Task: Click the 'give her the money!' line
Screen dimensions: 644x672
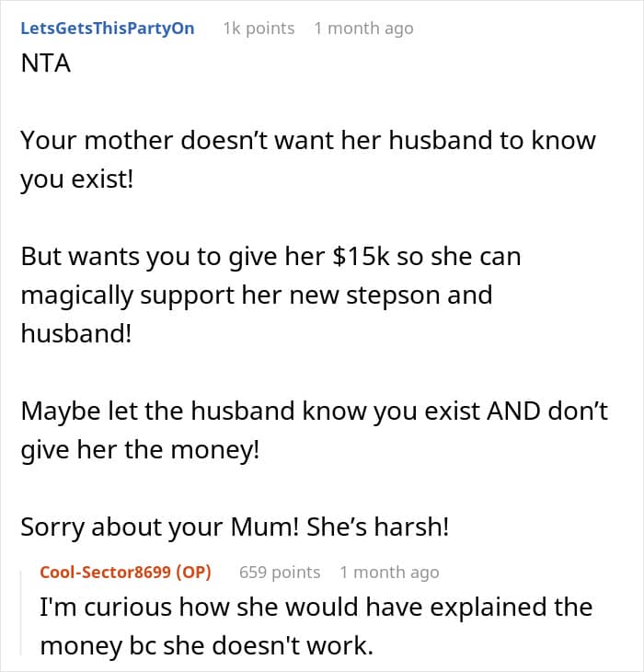Action: [x=141, y=450]
